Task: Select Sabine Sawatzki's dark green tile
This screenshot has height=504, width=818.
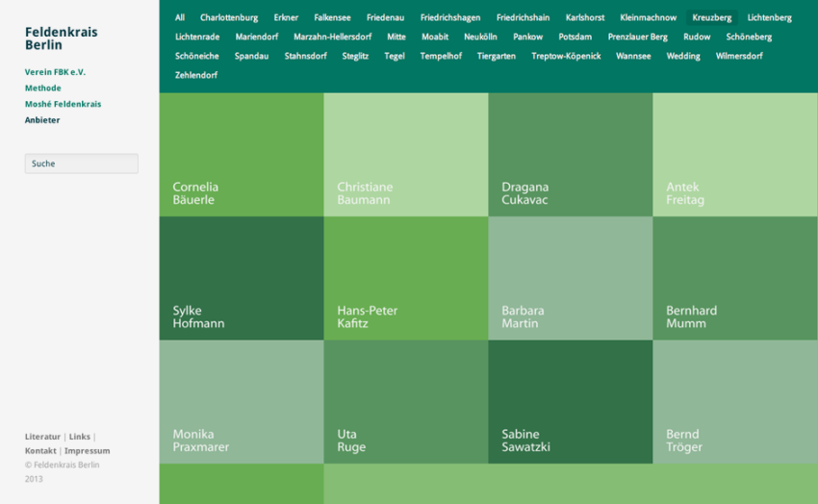Action: pyautogui.click(x=571, y=401)
